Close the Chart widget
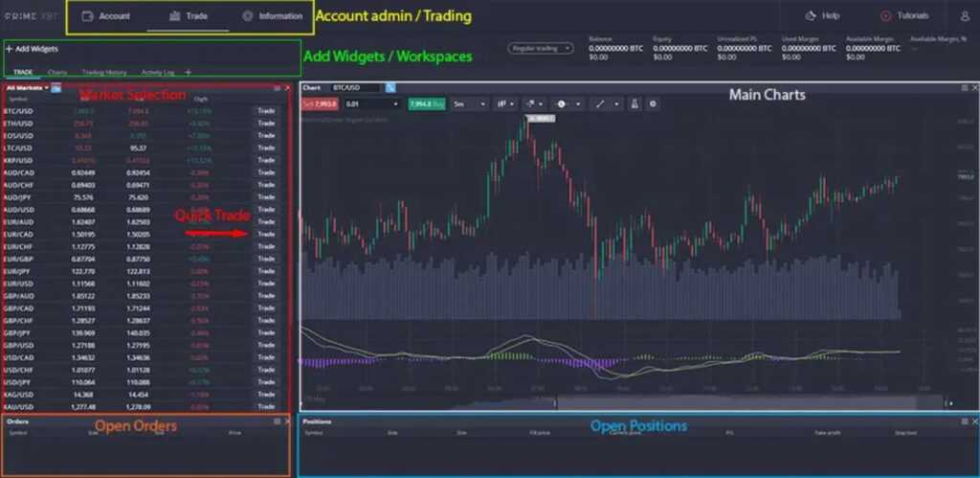 click(x=975, y=88)
